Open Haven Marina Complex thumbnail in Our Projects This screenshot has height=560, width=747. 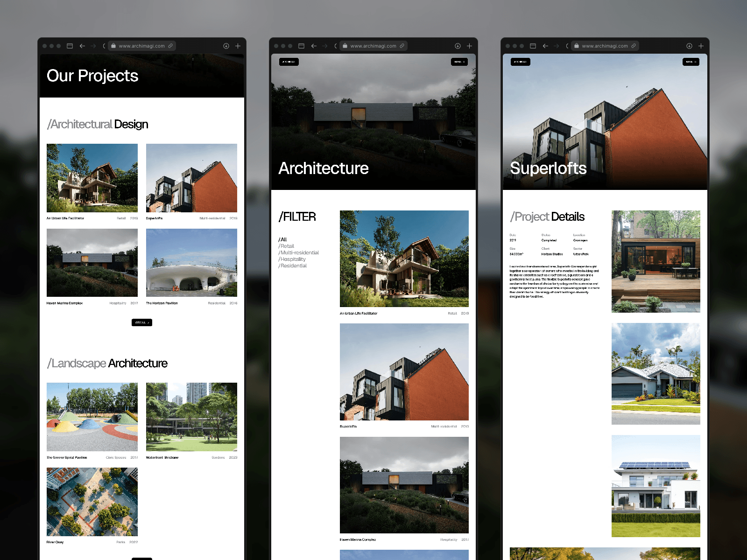(x=92, y=263)
